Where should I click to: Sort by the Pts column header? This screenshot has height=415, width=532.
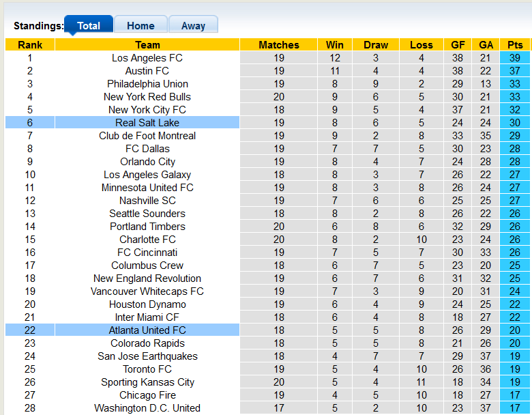(x=515, y=45)
